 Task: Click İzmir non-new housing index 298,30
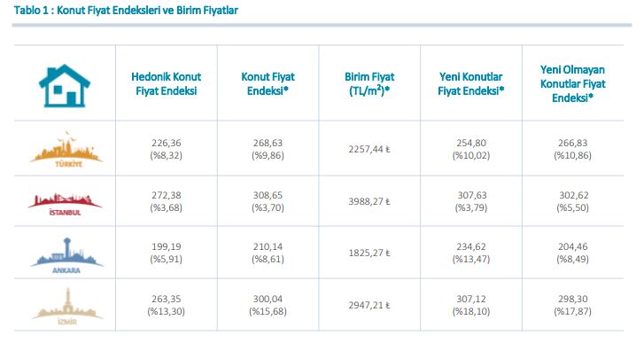(x=572, y=299)
